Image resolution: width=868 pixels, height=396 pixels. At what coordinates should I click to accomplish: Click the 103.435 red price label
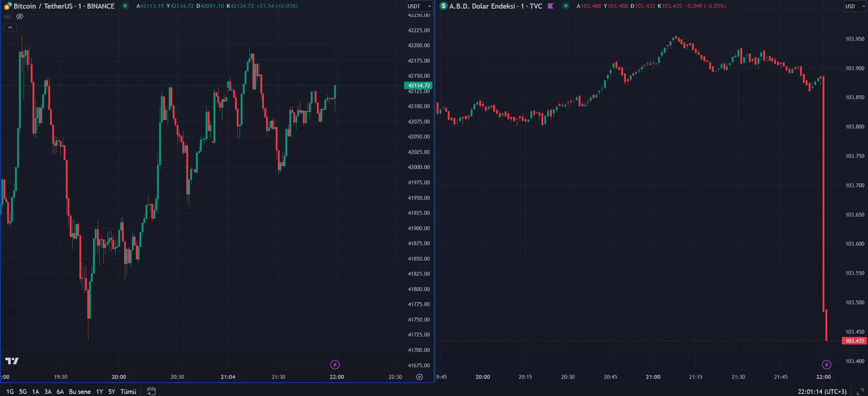pos(854,341)
